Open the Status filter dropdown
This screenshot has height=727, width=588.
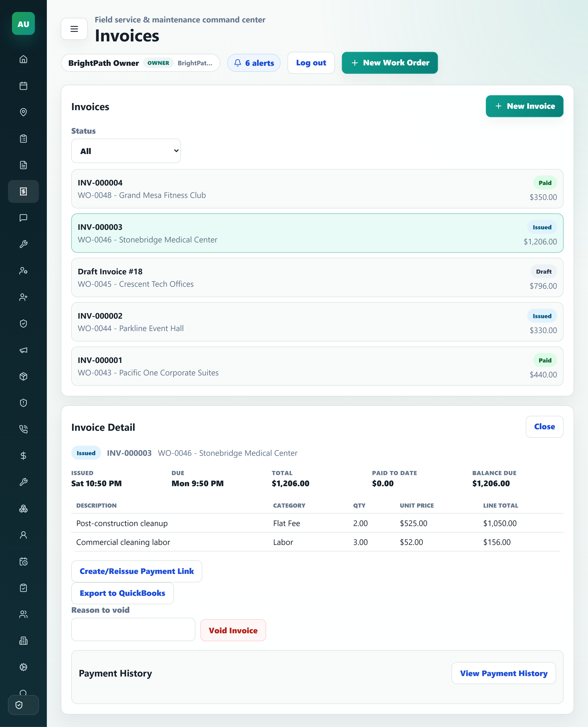pos(126,151)
